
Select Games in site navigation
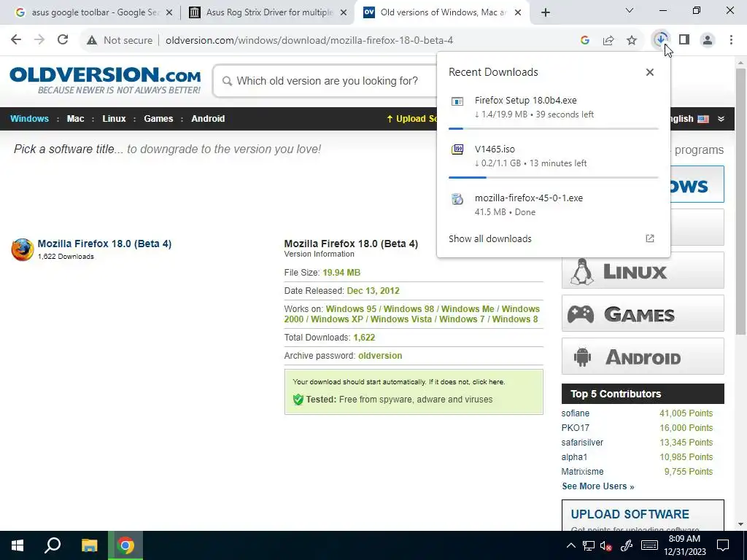coord(158,119)
